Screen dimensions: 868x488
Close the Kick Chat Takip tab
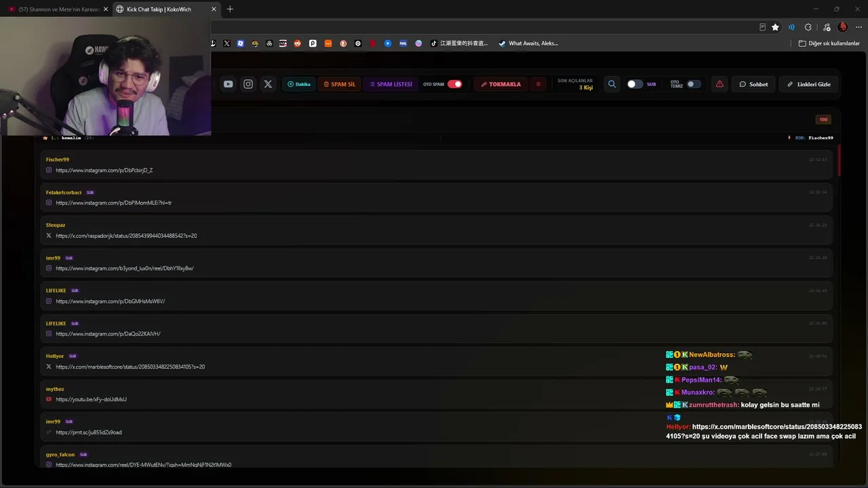214,9
